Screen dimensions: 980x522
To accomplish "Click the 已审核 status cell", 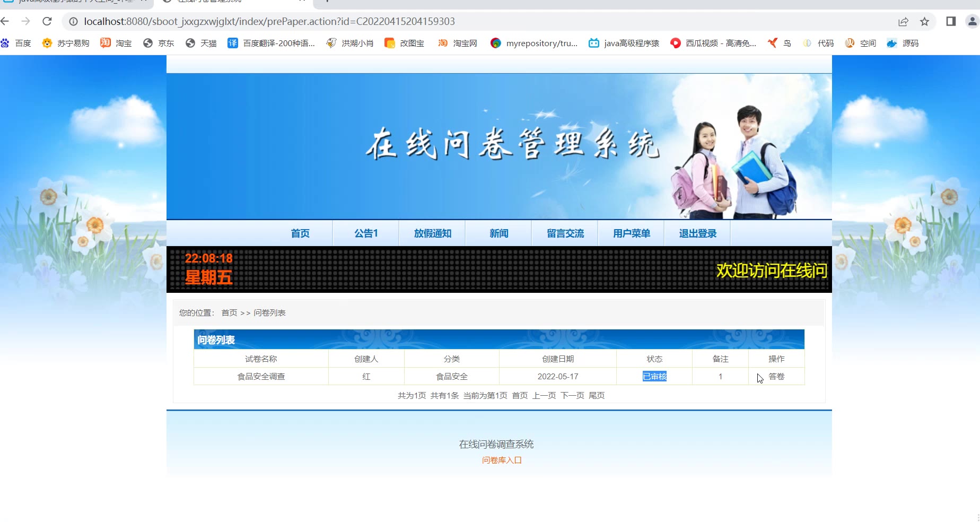I will click(654, 377).
